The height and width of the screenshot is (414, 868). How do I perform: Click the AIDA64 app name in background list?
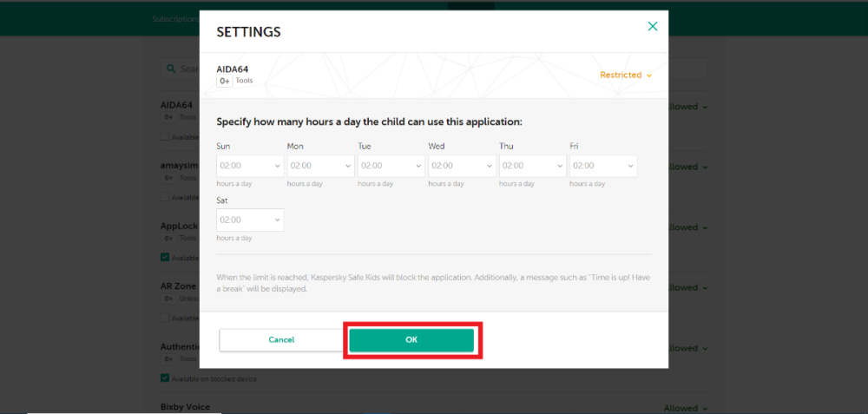(x=176, y=105)
